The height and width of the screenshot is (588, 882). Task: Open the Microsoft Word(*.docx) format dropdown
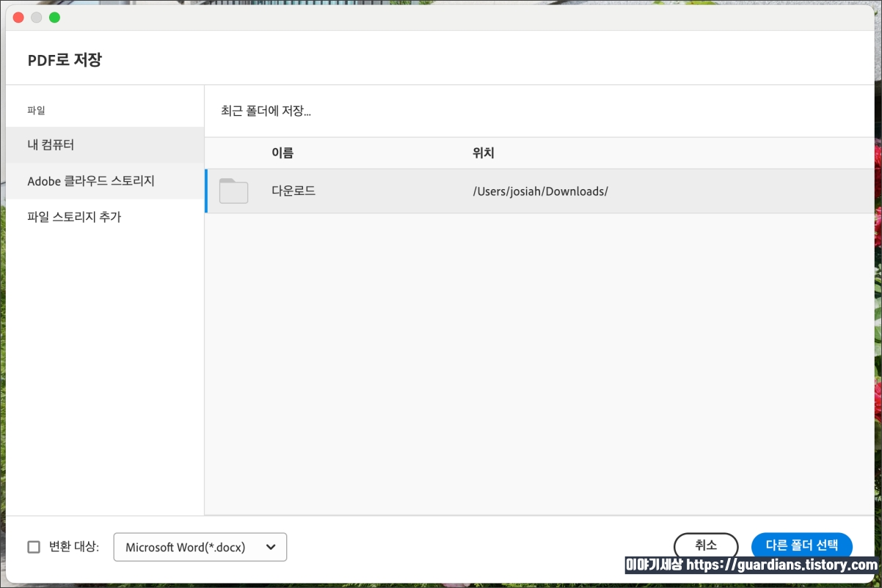200,547
